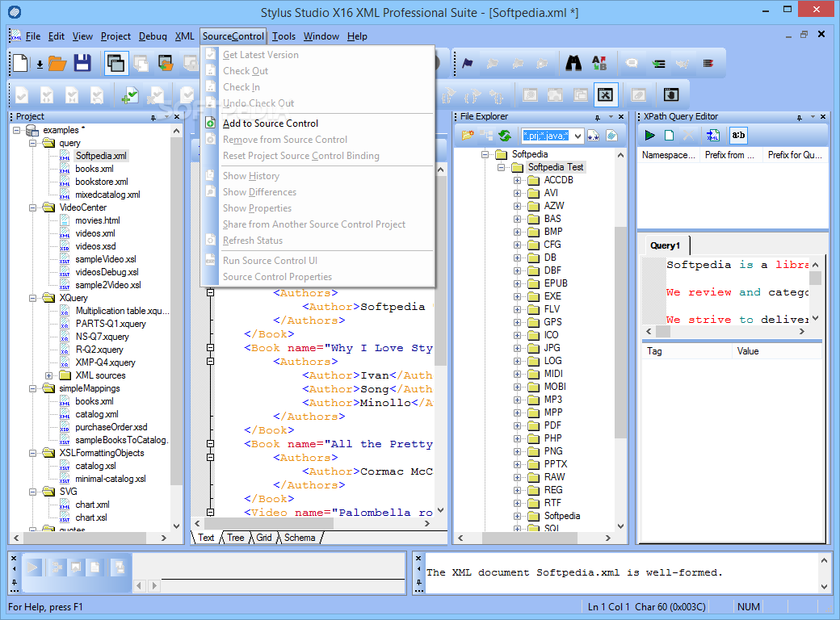Collapse the query folder in Project
Viewport: 840px width, 620px height.
point(32,143)
